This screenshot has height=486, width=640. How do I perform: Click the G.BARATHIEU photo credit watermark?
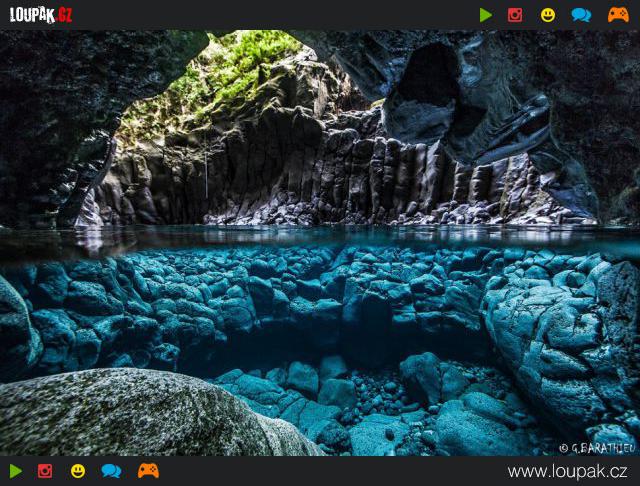click(597, 448)
